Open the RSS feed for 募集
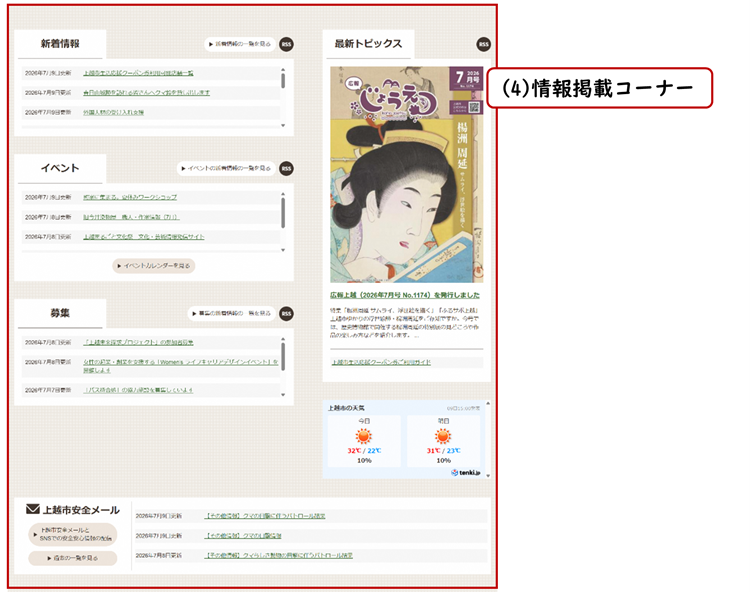Screen dimensions: 750x592 tap(286, 314)
